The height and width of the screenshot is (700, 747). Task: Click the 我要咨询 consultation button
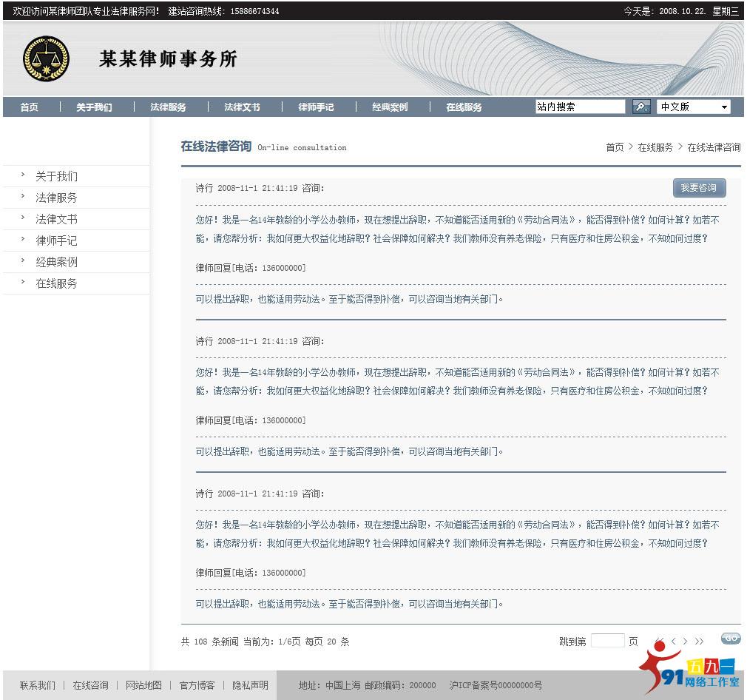(698, 188)
